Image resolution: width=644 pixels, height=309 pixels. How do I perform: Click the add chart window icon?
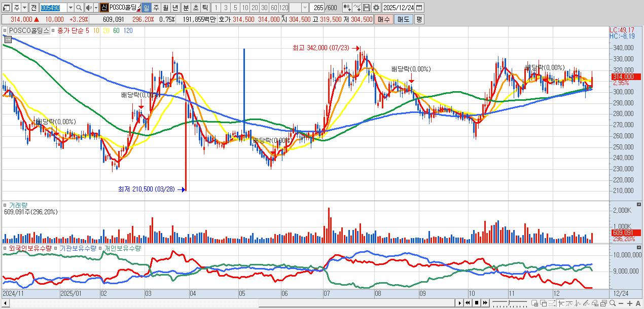click(534, 303)
